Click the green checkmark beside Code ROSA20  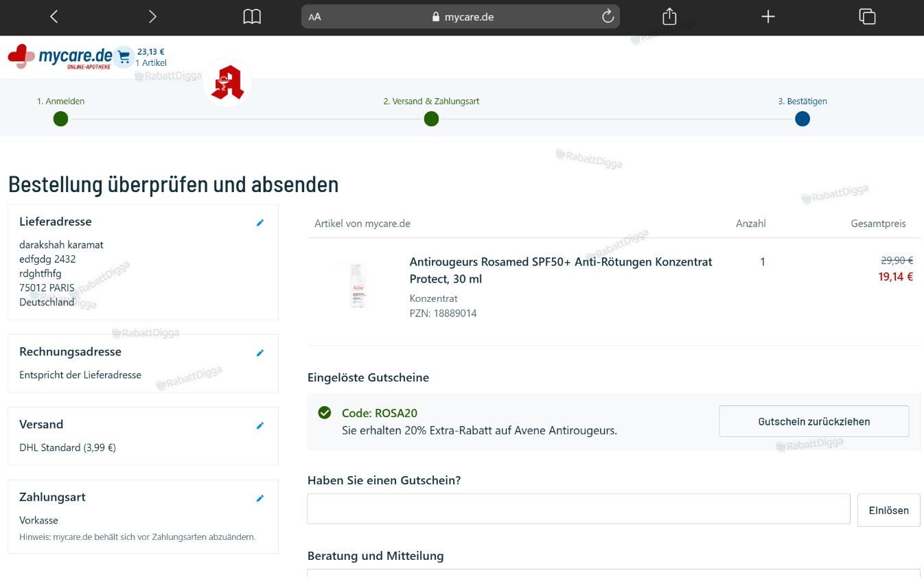click(x=325, y=412)
